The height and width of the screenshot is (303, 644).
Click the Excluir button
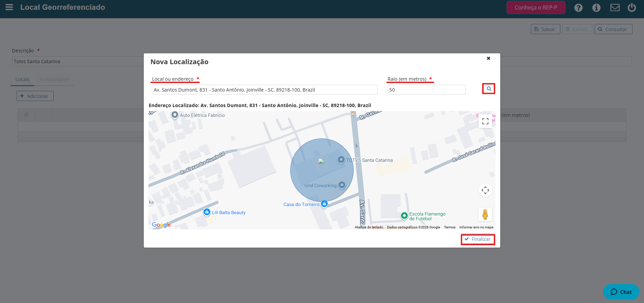point(577,29)
